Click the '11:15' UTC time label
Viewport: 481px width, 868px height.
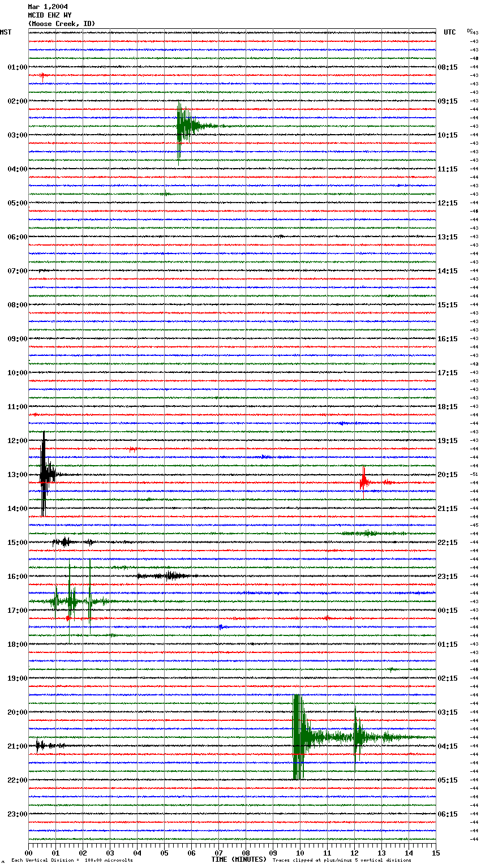click(448, 169)
